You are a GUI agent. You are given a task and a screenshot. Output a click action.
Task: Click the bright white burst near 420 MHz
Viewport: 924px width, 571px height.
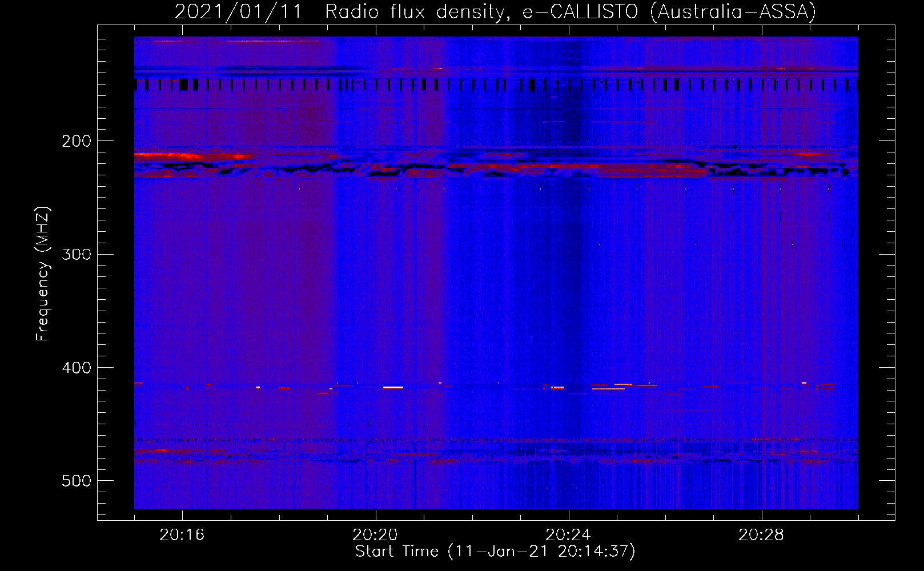tap(393, 387)
